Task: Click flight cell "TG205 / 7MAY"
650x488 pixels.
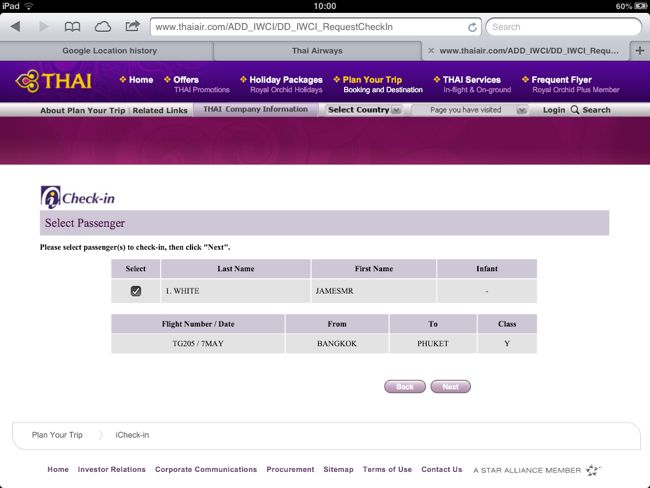Action: pos(198,343)
